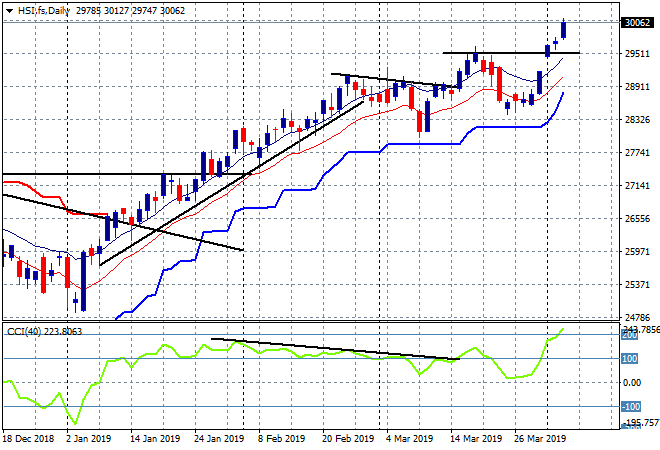Viewport: 660px width, 450px height.
Task: Select the descending trendline on the CCI panel
Action: (x=335, y=349)
